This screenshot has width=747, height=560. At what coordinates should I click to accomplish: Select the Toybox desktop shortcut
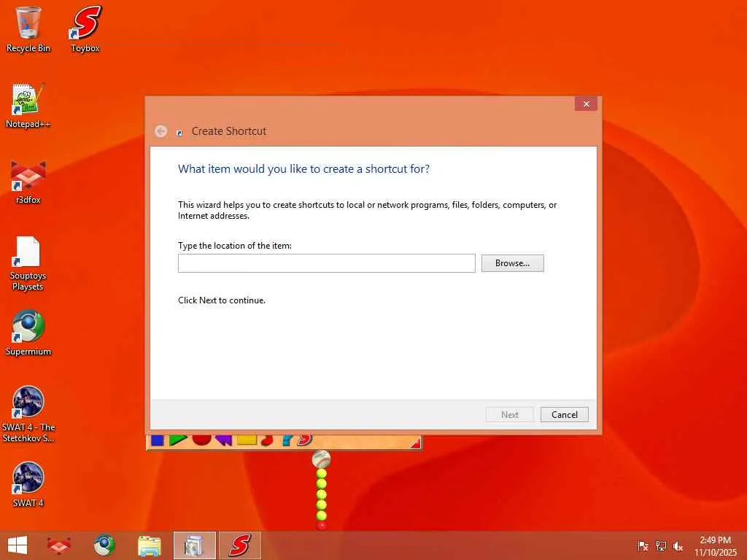click(x=85, y=29)
